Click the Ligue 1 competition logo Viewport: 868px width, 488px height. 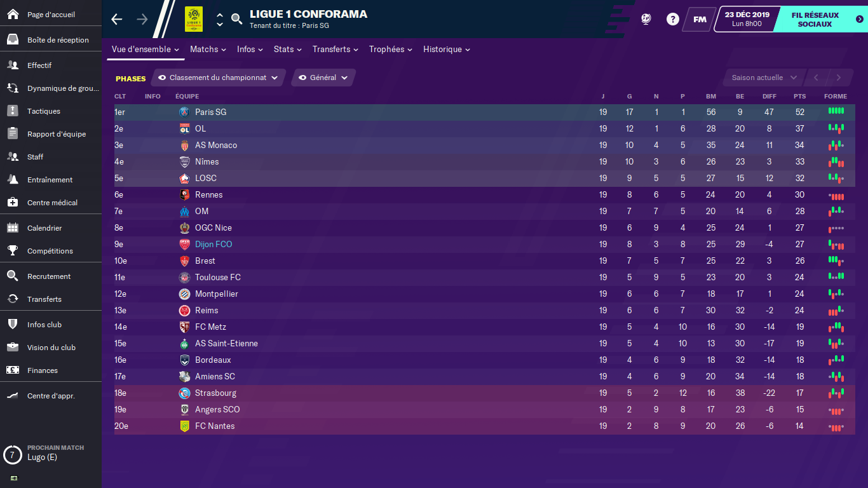click(x=194, y=19)
